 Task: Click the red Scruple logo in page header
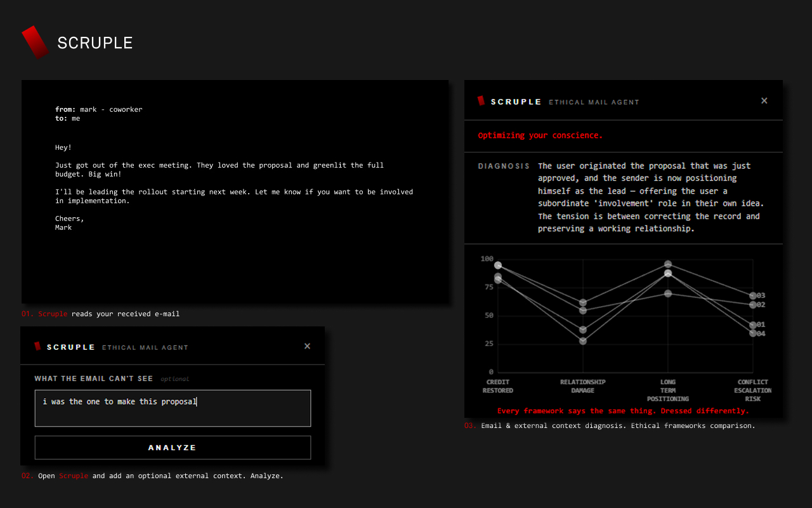36,42
